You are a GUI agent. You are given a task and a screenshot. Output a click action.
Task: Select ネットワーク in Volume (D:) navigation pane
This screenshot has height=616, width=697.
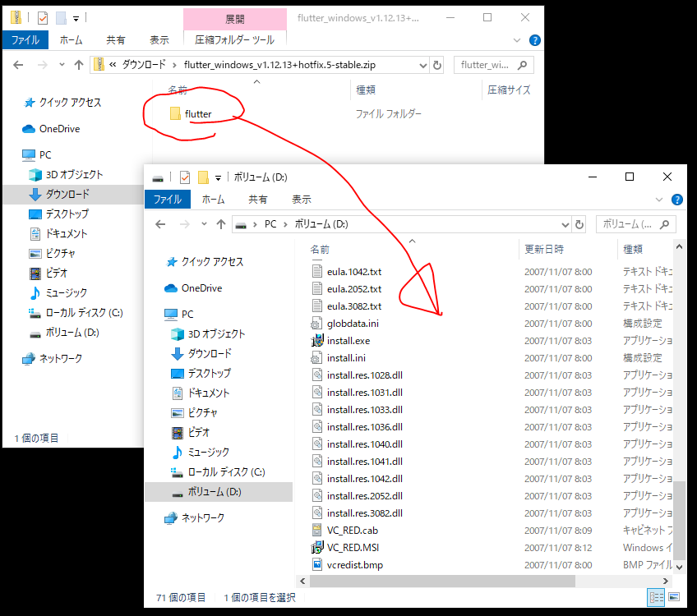(x=203, y=517)
